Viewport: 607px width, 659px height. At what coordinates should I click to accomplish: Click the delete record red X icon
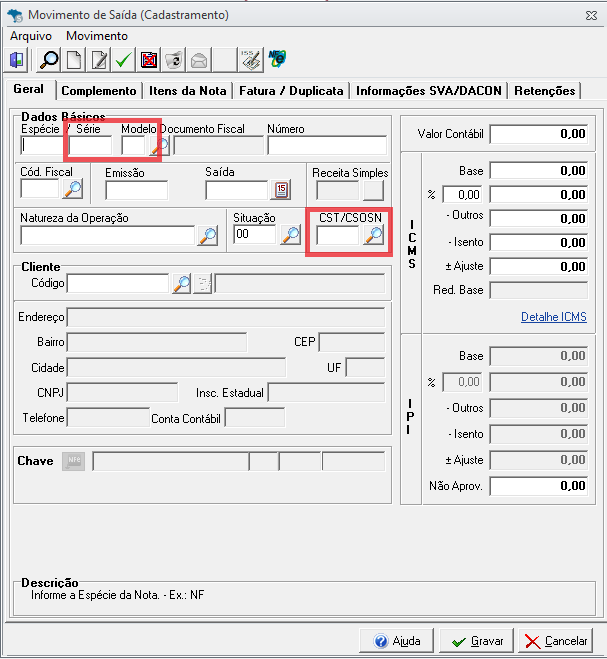pos(149,60)
